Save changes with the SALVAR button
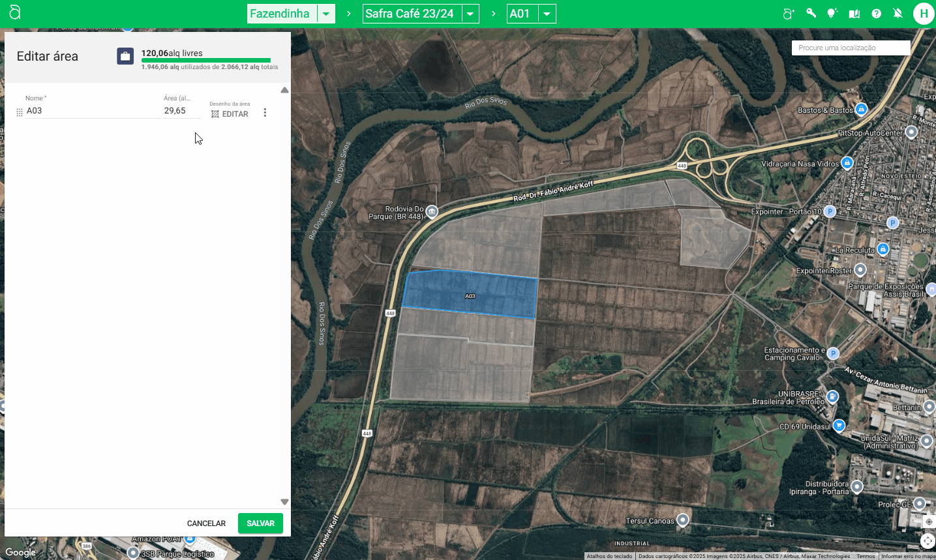Image resolution: width=936 pixels, height=560 pixels. (260, 523)
